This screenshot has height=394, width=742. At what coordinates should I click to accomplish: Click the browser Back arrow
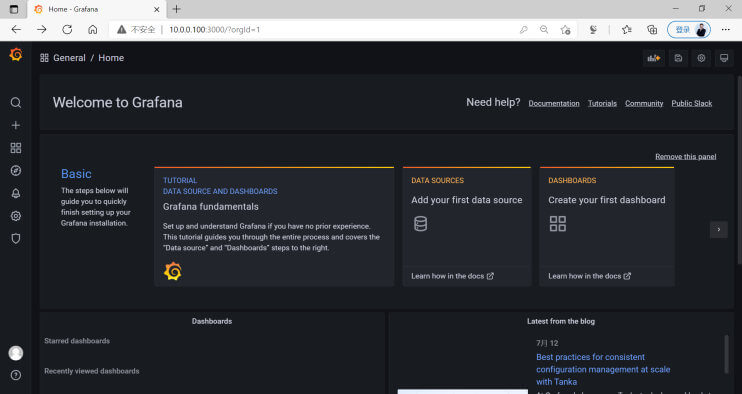[x=16, y=29]
